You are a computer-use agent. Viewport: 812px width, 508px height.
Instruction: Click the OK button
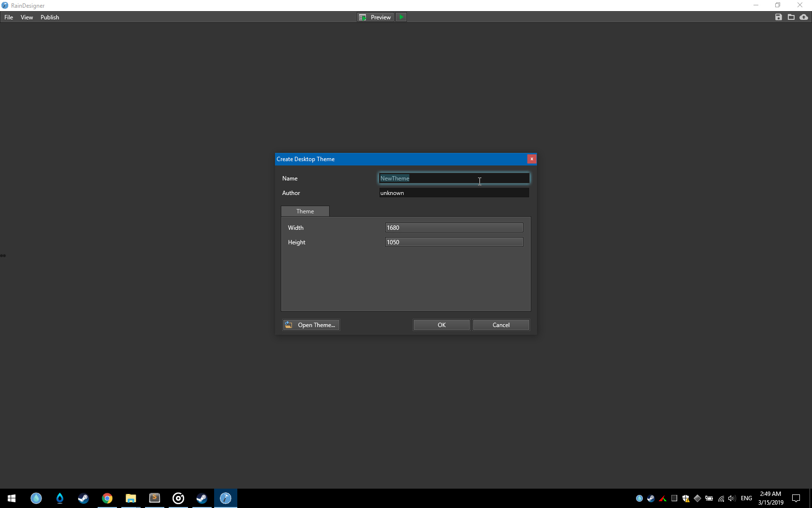441,325
